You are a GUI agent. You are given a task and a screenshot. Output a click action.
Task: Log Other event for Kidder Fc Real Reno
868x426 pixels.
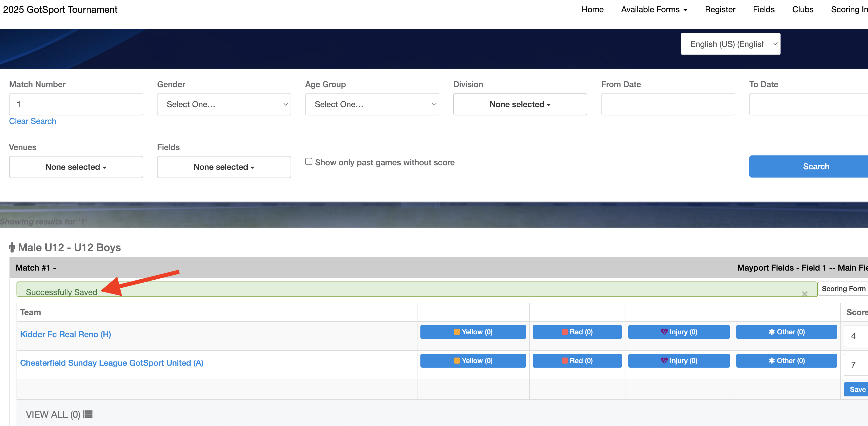786,332
